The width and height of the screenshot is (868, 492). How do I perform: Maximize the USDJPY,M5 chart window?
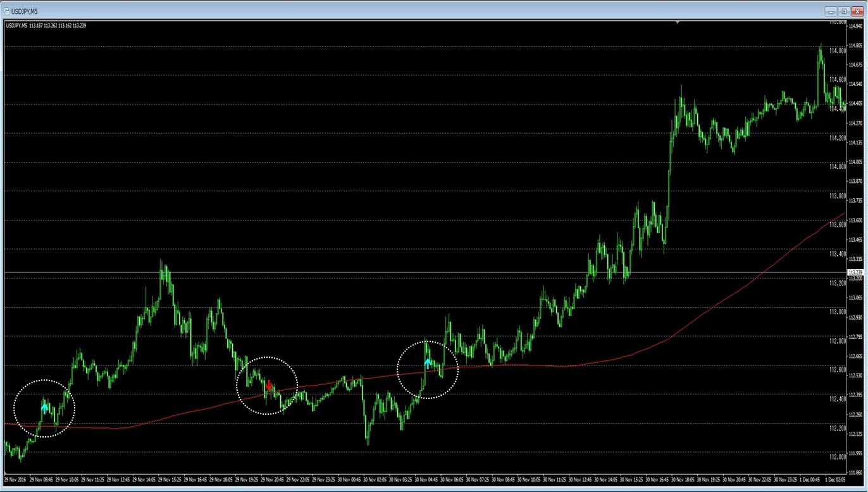click(x=845, y=11)
